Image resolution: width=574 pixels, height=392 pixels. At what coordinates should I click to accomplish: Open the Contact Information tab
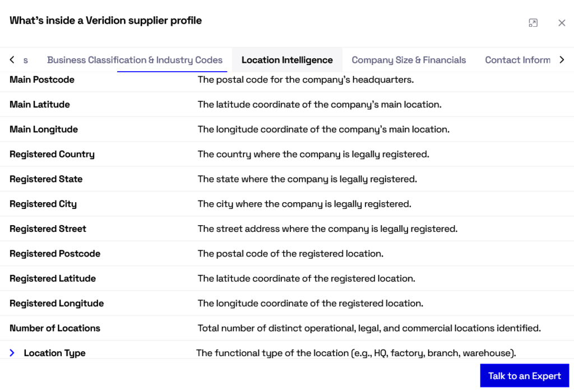(x=518, y=59)
